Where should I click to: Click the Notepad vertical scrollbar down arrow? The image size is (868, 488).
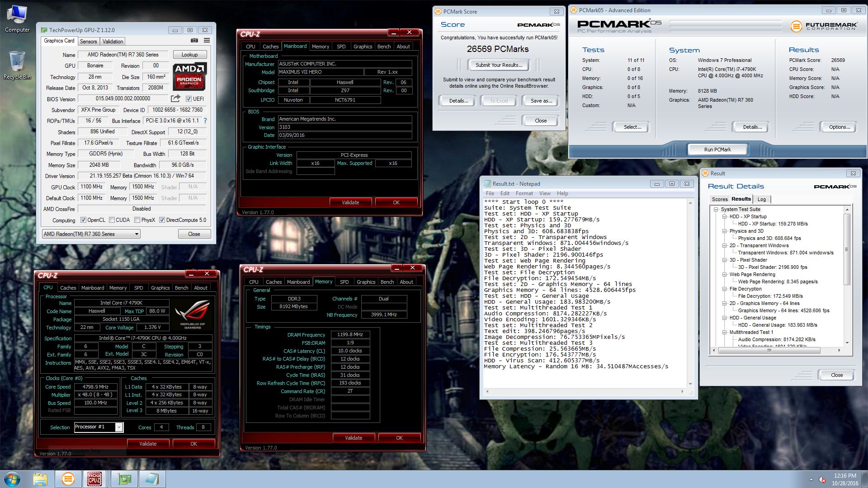(x=690, y=384)
